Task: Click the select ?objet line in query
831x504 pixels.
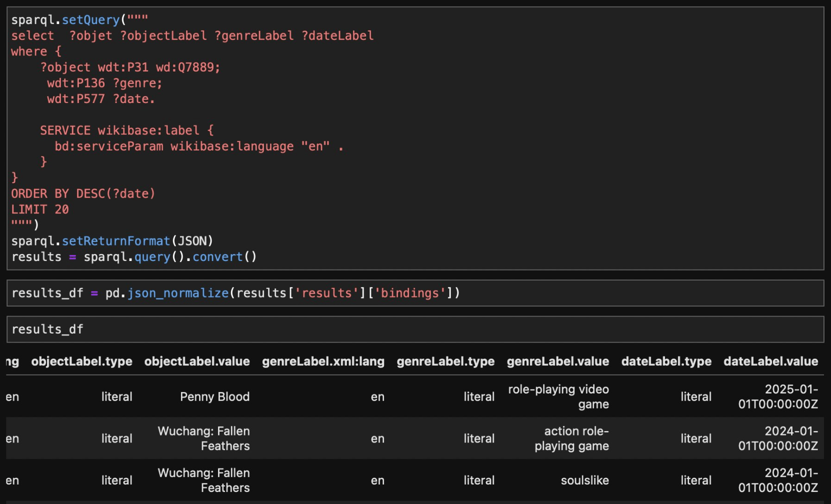Action: point(192,36)
